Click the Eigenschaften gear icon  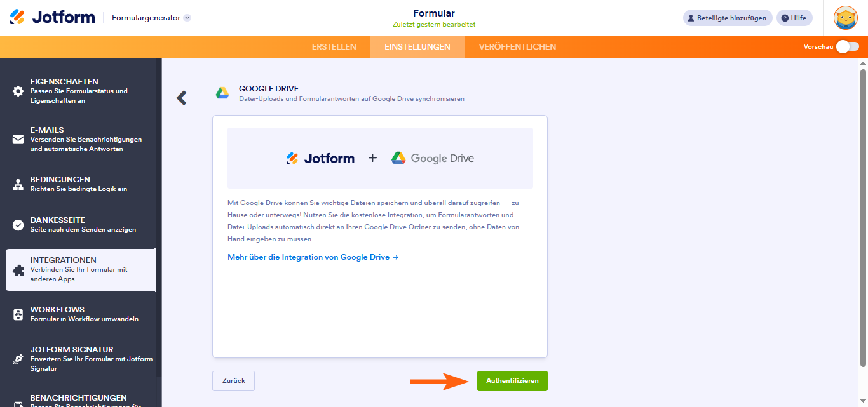18,91
